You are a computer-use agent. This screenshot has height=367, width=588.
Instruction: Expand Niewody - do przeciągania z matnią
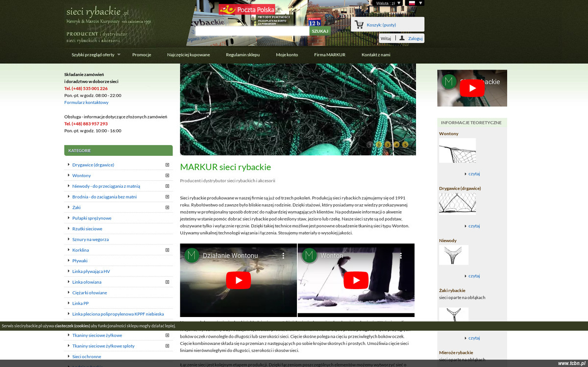point(167,186)
